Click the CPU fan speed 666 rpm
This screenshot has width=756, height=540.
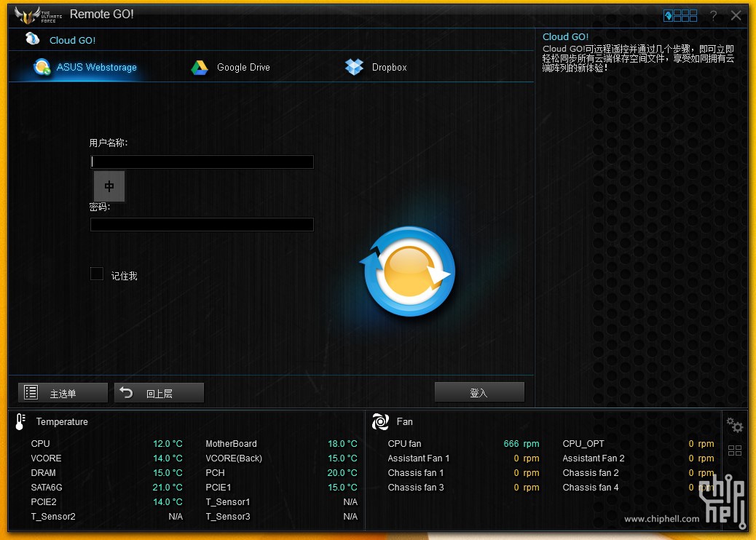click(521, 444)
